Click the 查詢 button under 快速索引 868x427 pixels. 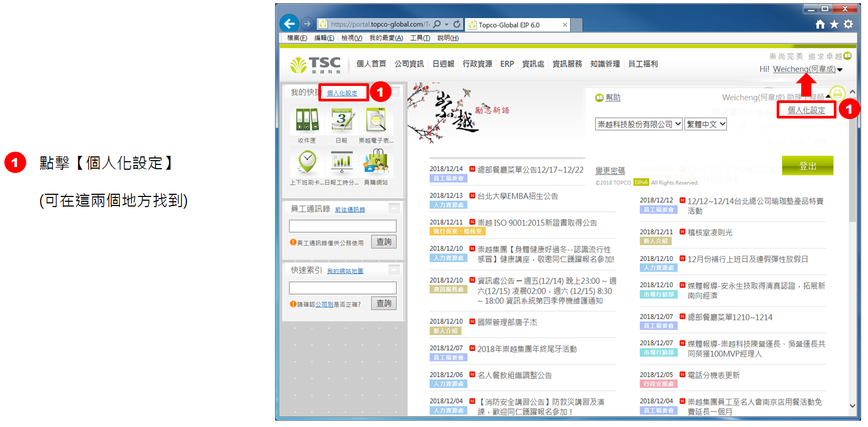click(x=384, y=303)
